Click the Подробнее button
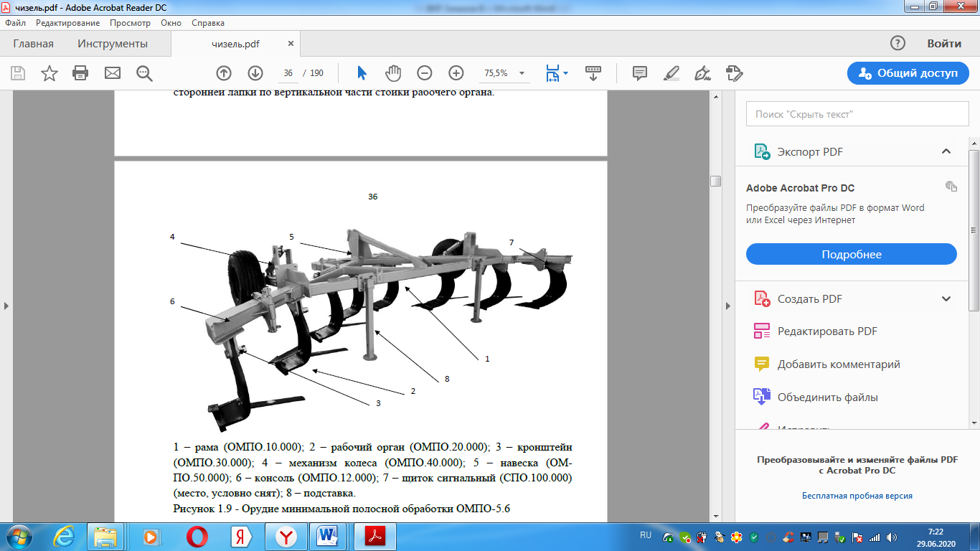Image resolution: width=980 pixels, height=551 pixels. click(852, 254)
